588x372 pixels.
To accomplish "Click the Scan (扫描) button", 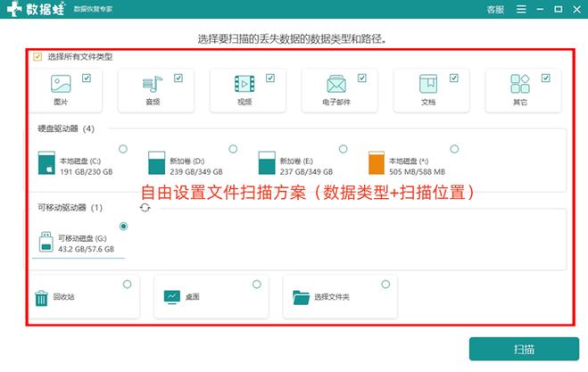I will click(524, 349).
